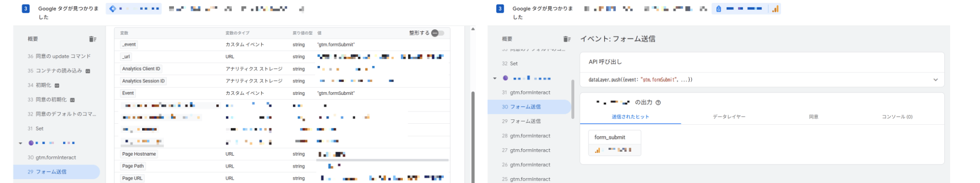This screenshot has height=183, width=980.
Task: Click the Page URL variable chip
Action: point(132,179)
